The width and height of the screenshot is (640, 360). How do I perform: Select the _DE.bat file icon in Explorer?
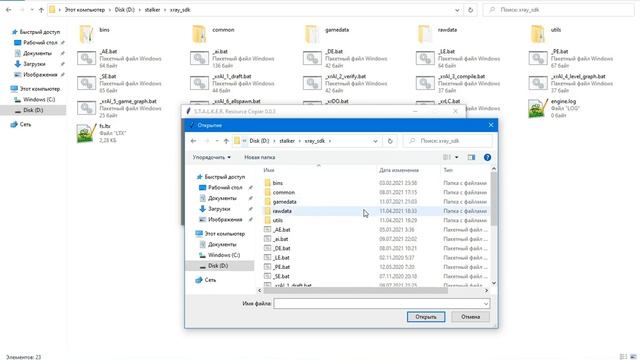click(312, 58)
